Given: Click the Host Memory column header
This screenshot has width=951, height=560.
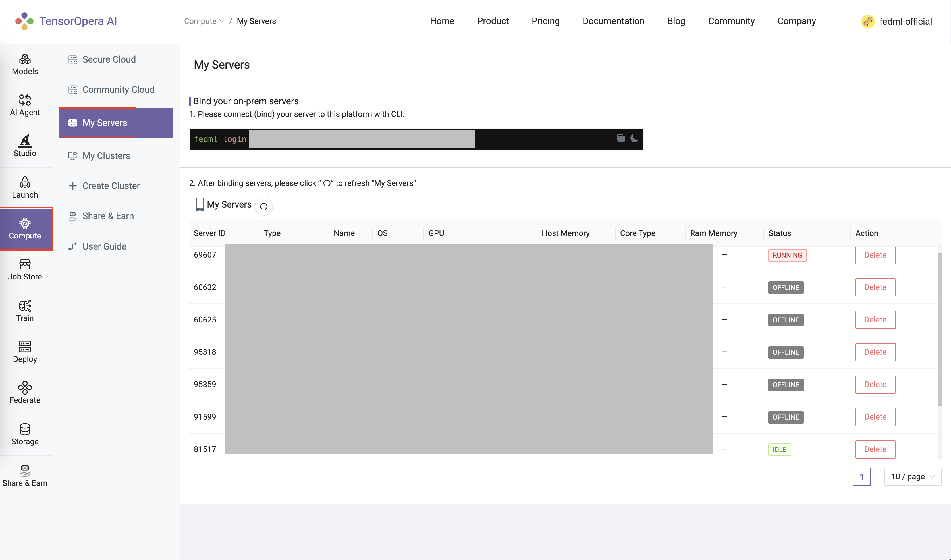Looking at the screenshot, I should click(565, 233).
